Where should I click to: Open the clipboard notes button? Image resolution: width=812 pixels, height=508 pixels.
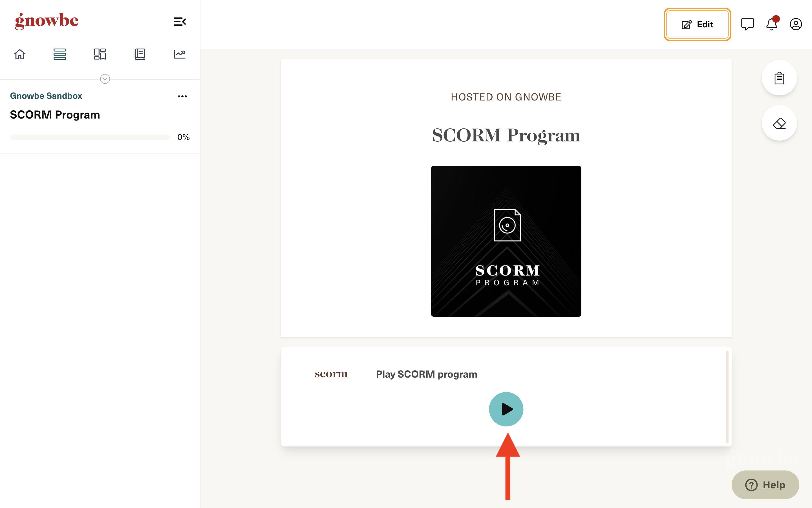point(779,78)
